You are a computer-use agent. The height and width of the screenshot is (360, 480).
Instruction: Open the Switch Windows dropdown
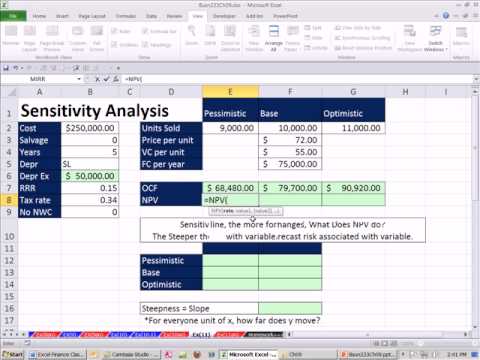coord(435,37)
